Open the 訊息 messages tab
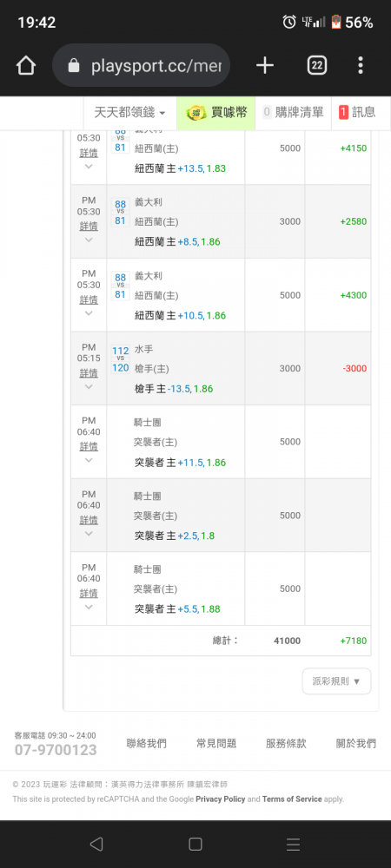The width and height of the screenshot is (391, 868). coord(357,113)
